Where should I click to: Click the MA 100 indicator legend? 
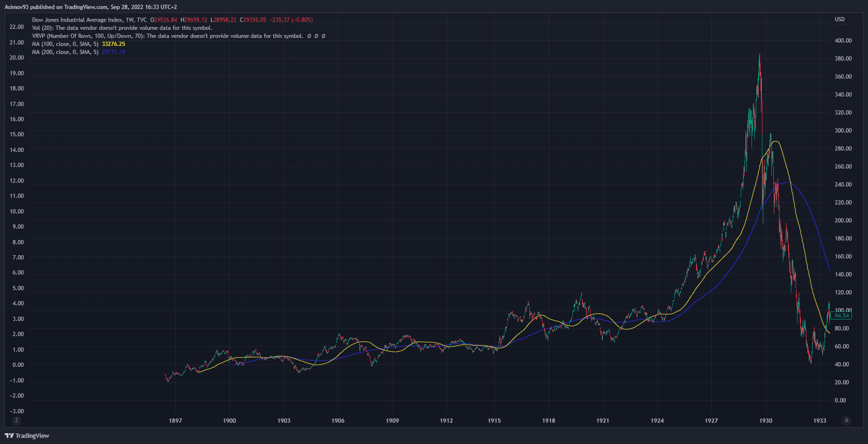tap(65, 44)
